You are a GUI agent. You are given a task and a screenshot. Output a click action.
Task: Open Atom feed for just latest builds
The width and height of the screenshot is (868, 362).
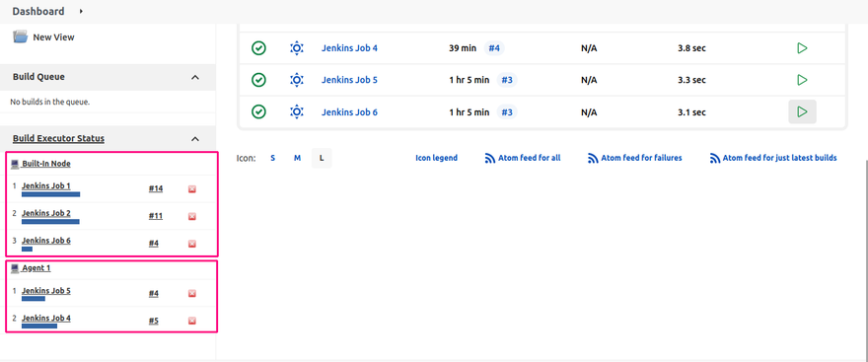coord(779,158)
